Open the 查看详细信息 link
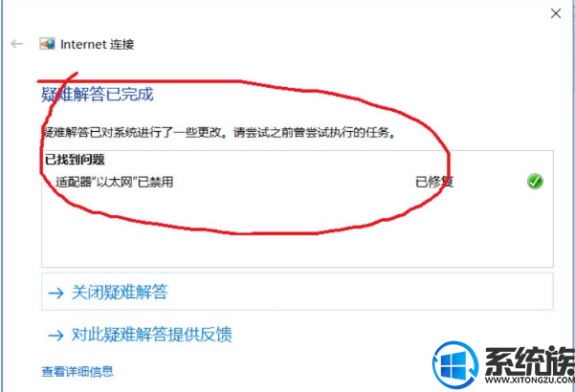 coord(77,372)
